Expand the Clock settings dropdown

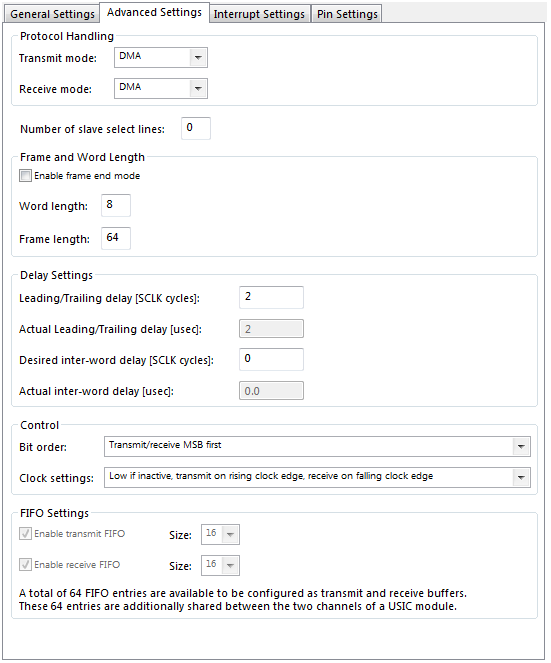point(318,478)
